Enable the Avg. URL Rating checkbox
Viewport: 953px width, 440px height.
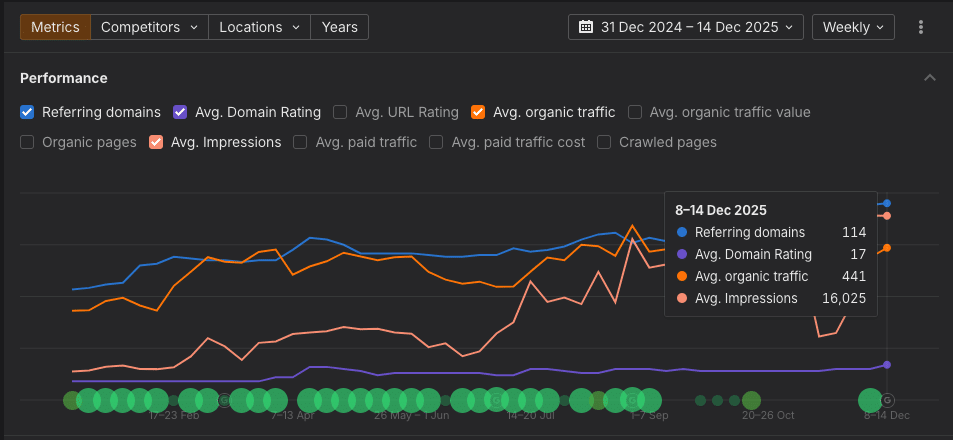pos(341,112)
